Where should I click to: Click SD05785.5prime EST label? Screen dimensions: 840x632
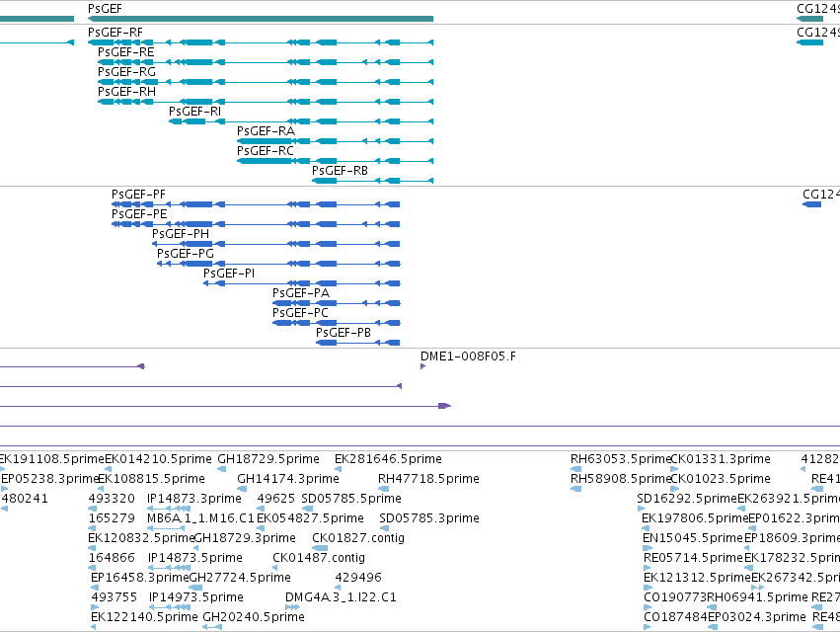tap(351, 499)
